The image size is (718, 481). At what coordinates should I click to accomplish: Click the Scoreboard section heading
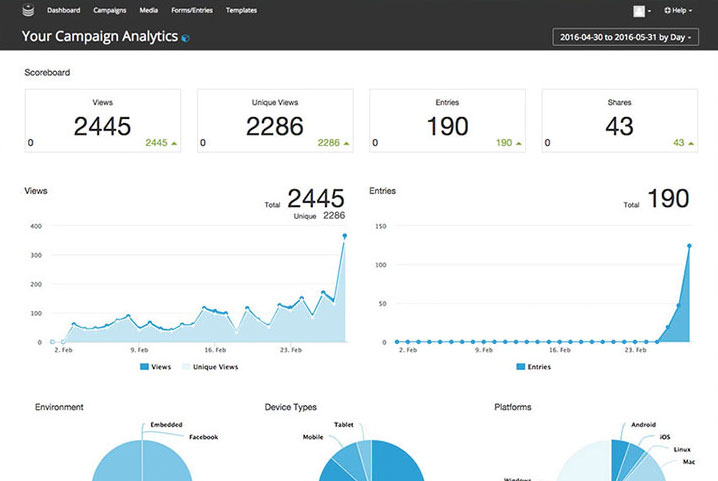point(47,72)
